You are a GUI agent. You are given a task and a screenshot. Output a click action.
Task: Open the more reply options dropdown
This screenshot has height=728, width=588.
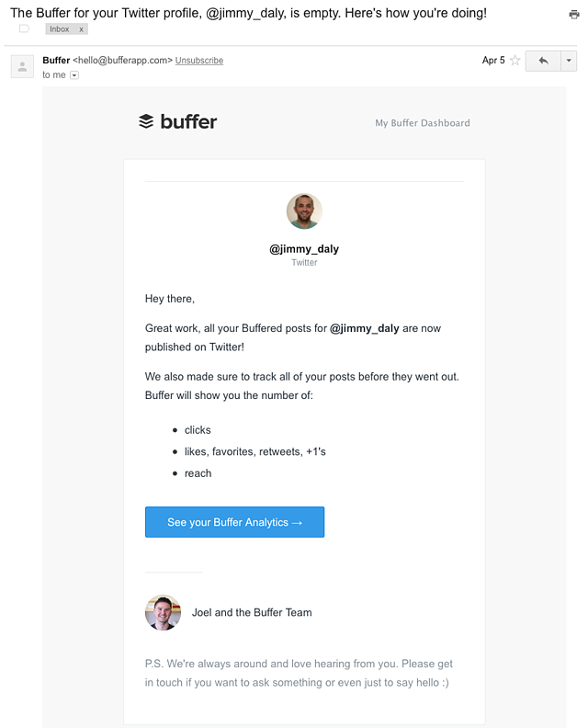(x=569, y=61)
